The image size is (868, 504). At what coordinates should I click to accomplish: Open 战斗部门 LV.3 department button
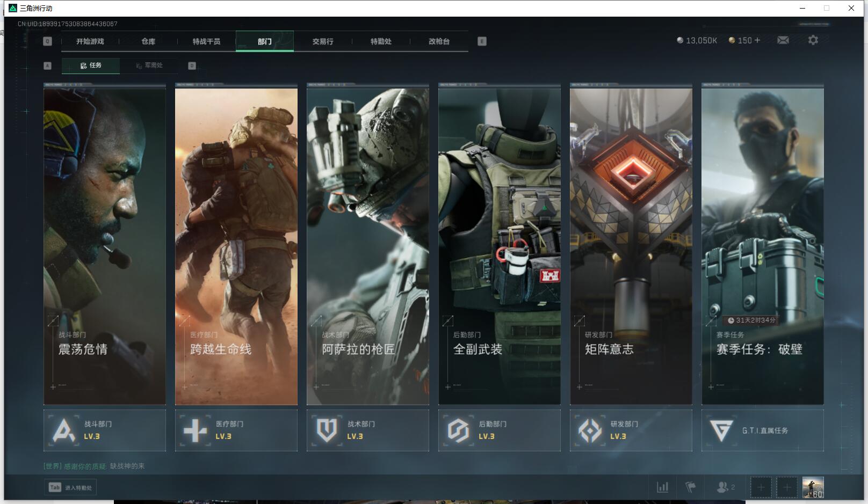(x=105, y=430)
